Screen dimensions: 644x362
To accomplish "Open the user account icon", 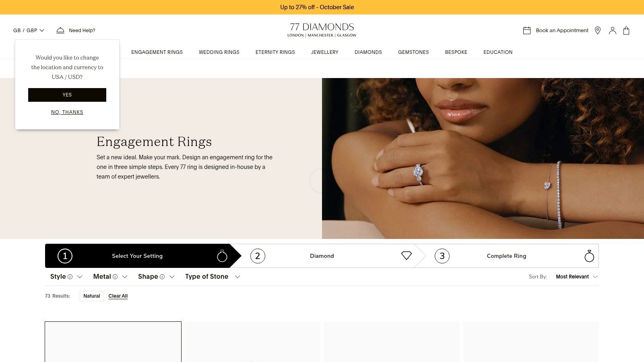I will point(613,31).
